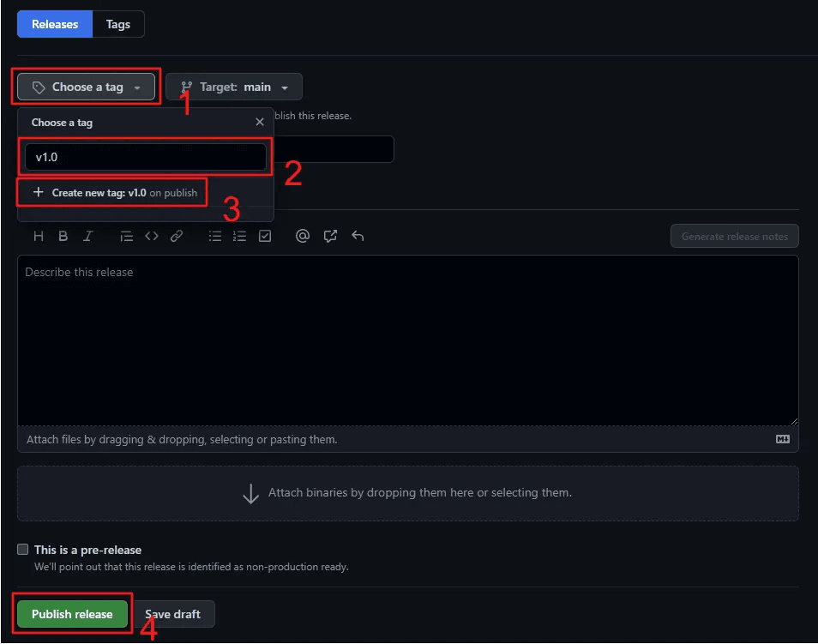The width and height of the screenshot is (818, 644).
Task: Insert heading using the H icon
Action: click(39, 237)
